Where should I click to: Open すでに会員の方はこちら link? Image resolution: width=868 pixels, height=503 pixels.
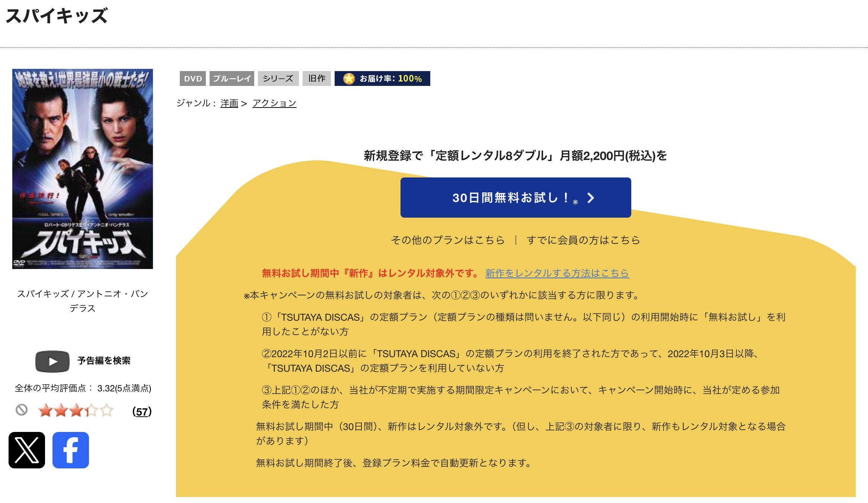pos(583,240)
